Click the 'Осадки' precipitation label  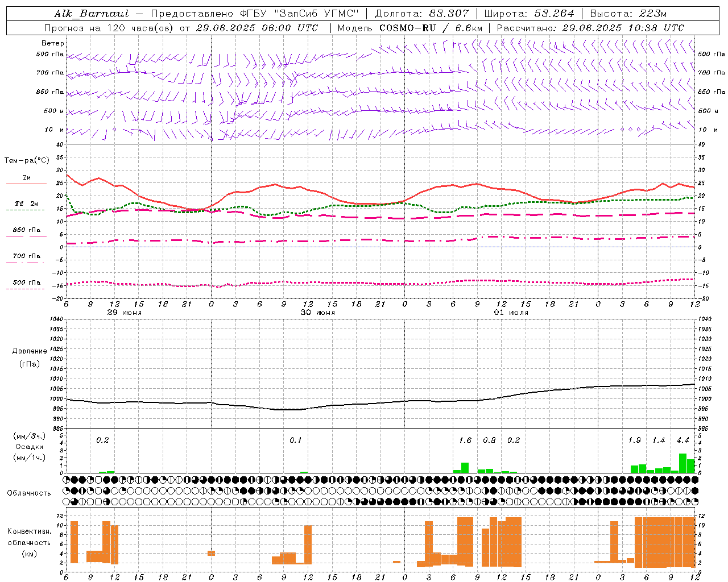pyautogui.click(x=30, y=447)
